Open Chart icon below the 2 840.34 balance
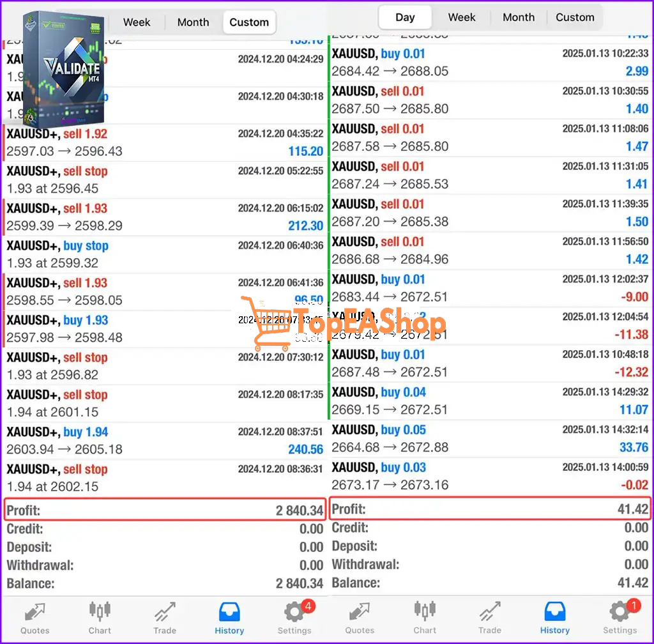This screenshot has width=654, height=644. [100, 617]
